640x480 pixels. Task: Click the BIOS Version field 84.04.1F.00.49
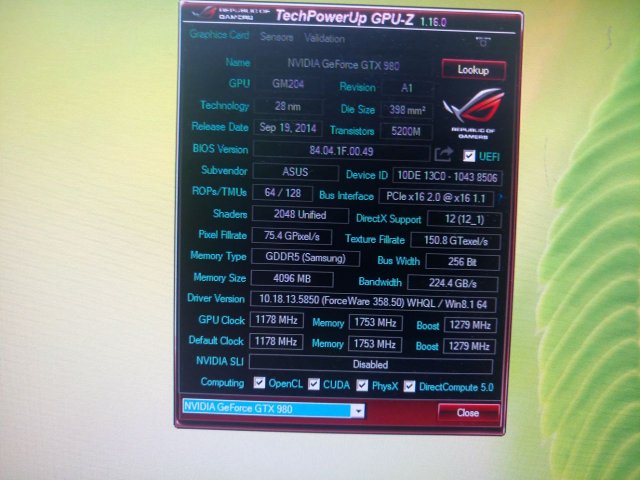point(341,151)
